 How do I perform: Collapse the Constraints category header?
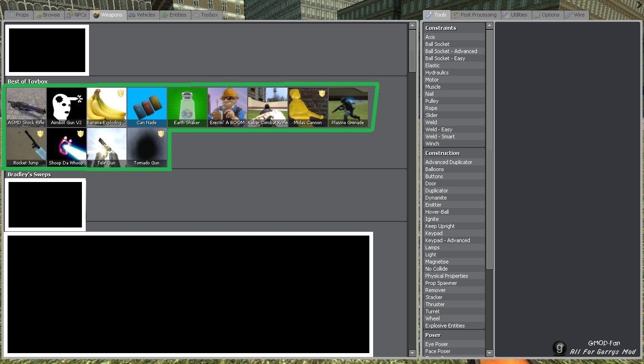pos(454,28)
